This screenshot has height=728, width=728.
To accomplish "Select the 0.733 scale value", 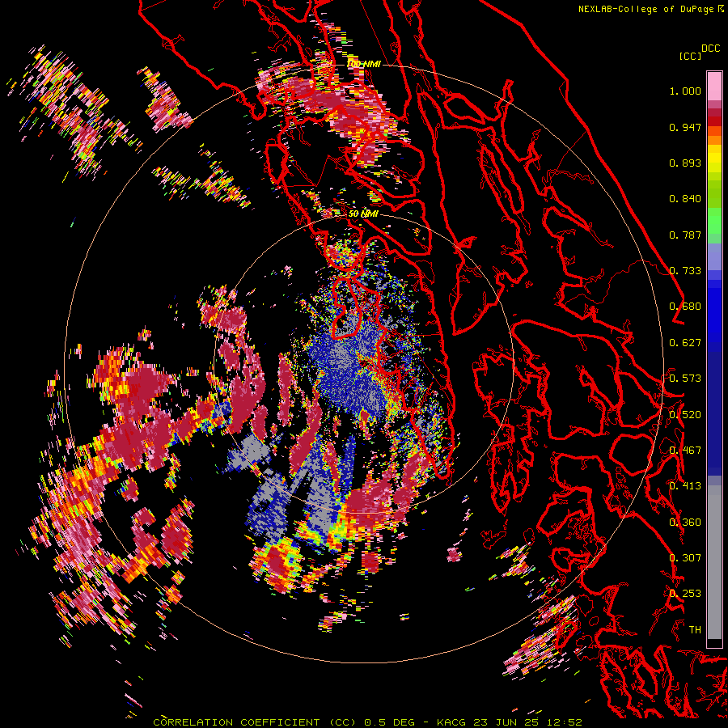I will pyautogui.click(x=685, y=271).
